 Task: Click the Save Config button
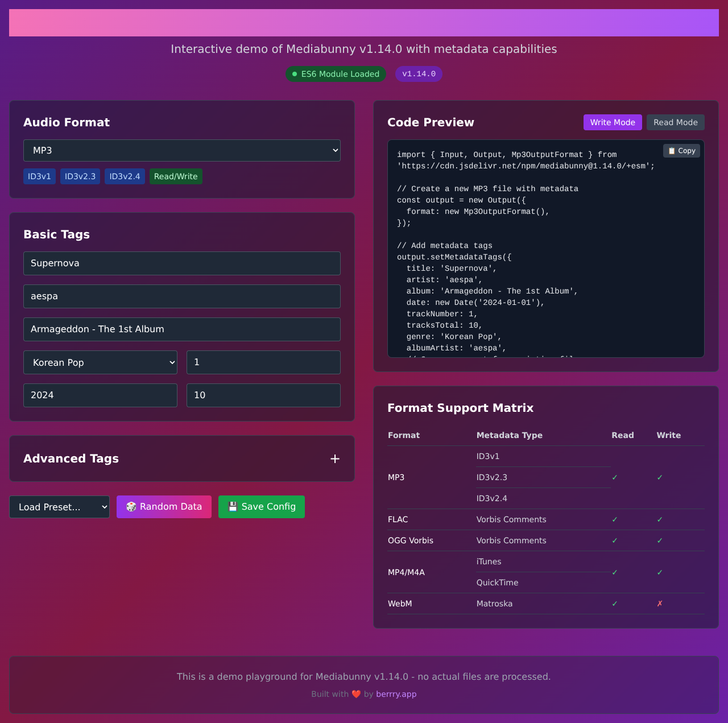(262, 506)
